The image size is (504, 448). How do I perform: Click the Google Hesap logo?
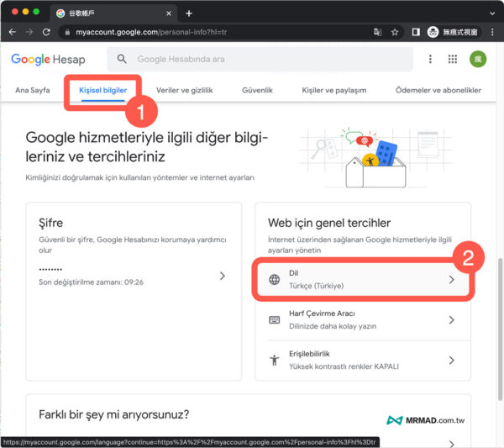(48, 60)
